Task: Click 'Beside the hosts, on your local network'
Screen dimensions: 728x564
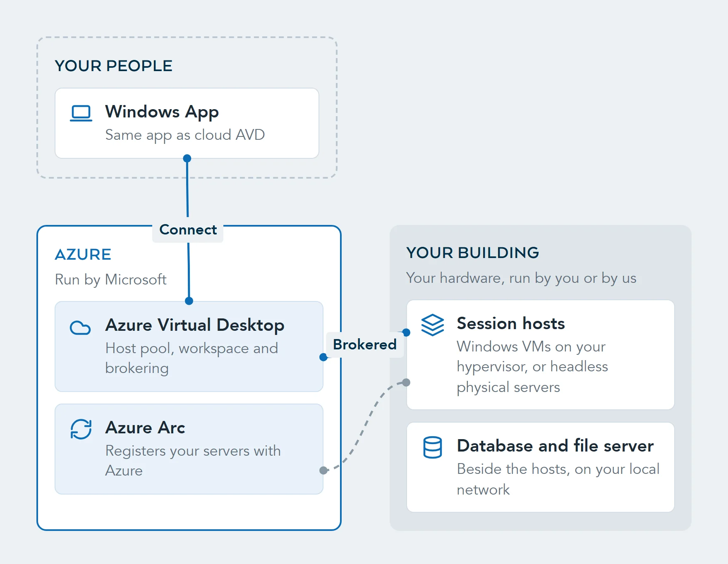Action: point(558,479)
